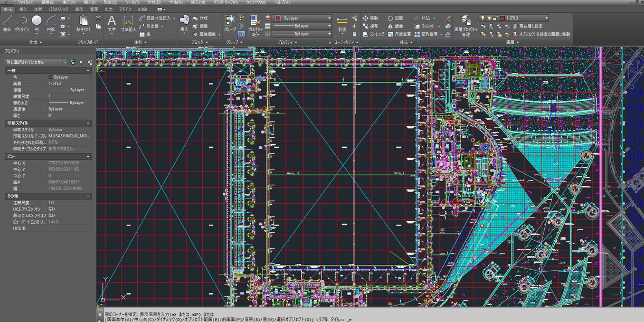Expand the ブロック panel dropdown
Screen dimensions: 644x322
(199, 42)
